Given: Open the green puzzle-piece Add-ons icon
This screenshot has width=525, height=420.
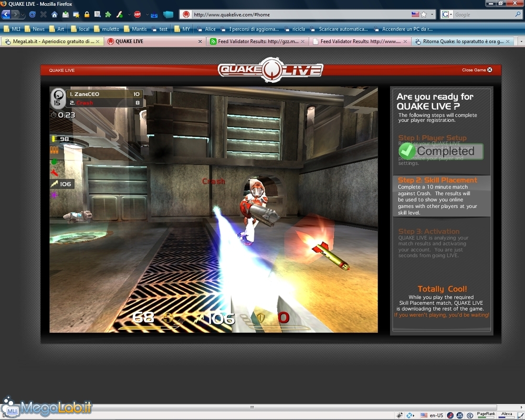Looking at the screenshot, I should pos(108,14).
